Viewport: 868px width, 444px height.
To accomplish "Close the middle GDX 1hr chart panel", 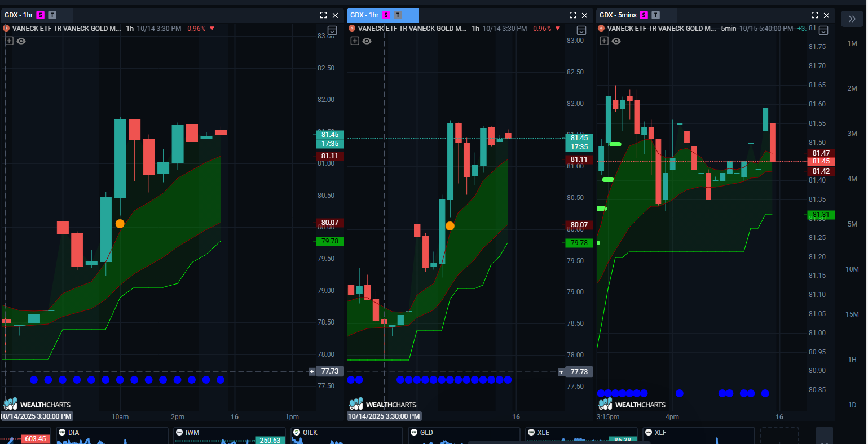I will 585,15.
